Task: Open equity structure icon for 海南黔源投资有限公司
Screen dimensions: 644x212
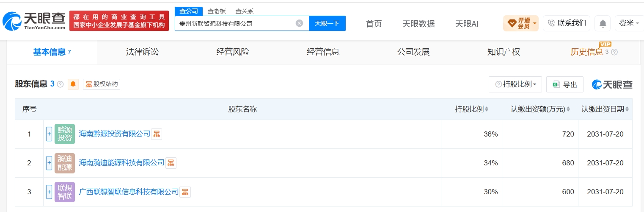Action: pyautogui.click(x=157, y=134)
